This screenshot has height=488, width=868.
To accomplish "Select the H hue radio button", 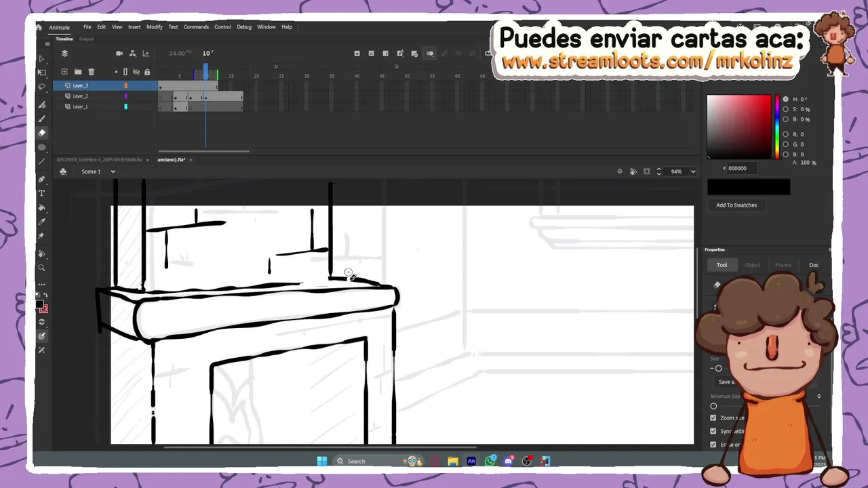I will [x=786, y=99].
